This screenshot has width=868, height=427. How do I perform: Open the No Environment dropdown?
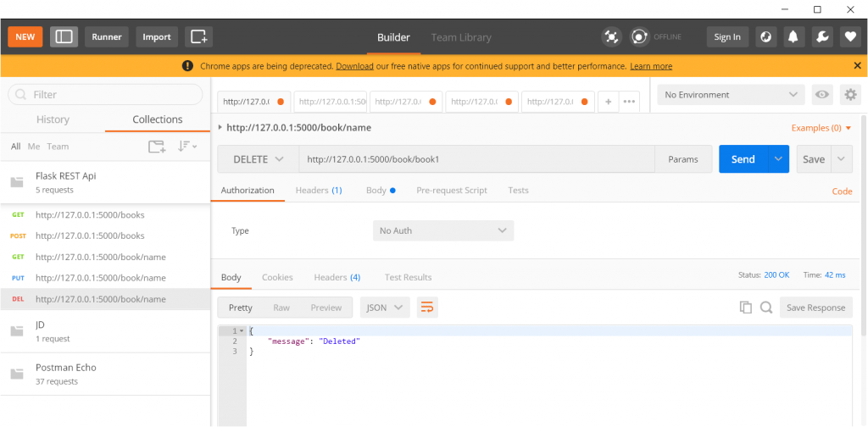(731, 95)
